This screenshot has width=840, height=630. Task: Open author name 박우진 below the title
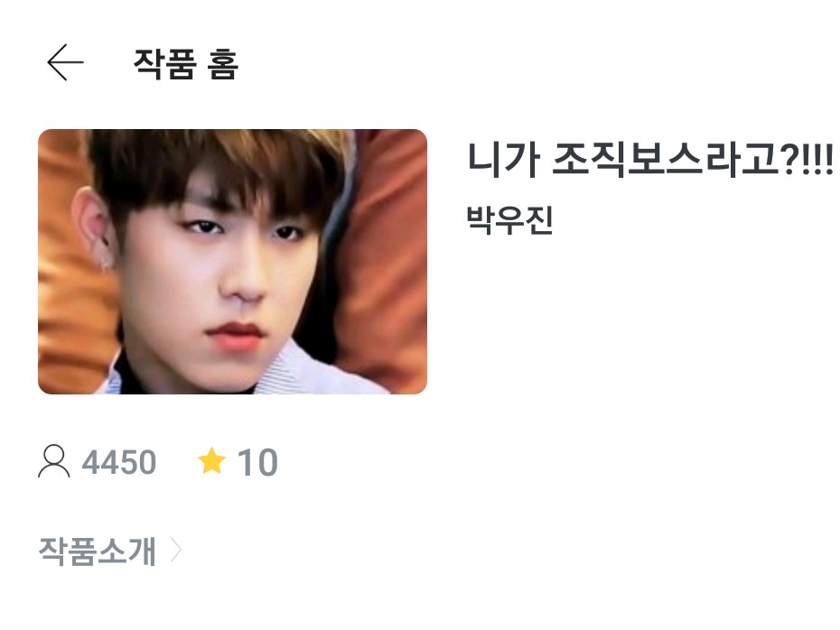pos(509,219)
